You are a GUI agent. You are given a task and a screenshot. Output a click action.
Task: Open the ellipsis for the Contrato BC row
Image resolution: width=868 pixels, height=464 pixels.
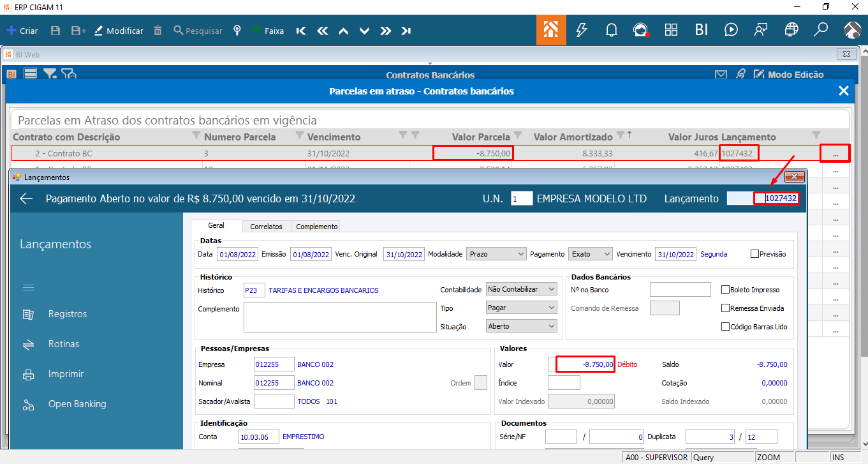point(835,154)
